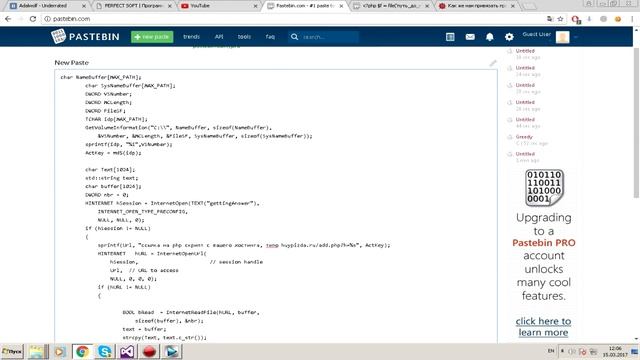This screenshot has height=360, width=640.
Task: Click the blue download arrow extension icon
Action: [x=589, y=19]
